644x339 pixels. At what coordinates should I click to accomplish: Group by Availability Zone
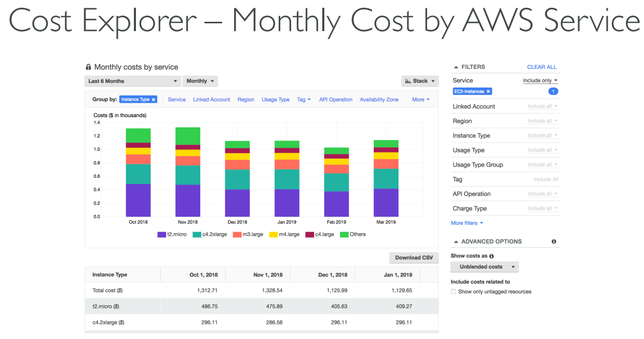pyautogui.click(x=379, y=100)
